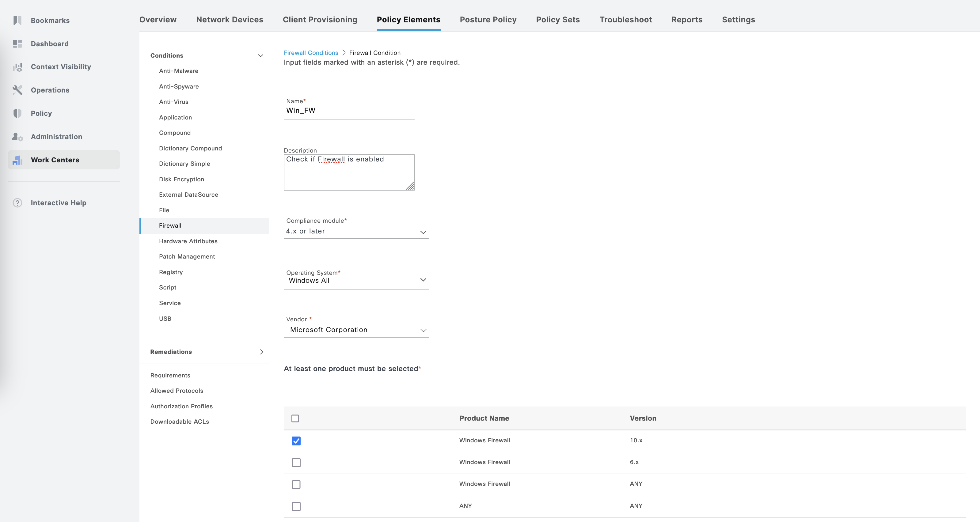Click the Administration user-gear icon
980x522 pixels.
pos(17,137)
